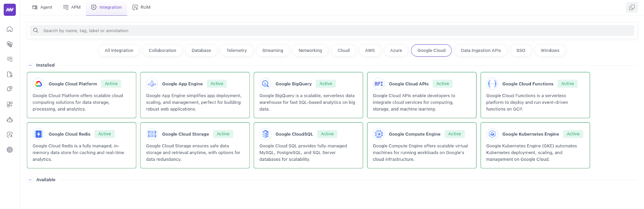This screenshot has height=209, width=644.
Task: Open the Google BigQuery card title
Action: (293, 84)
